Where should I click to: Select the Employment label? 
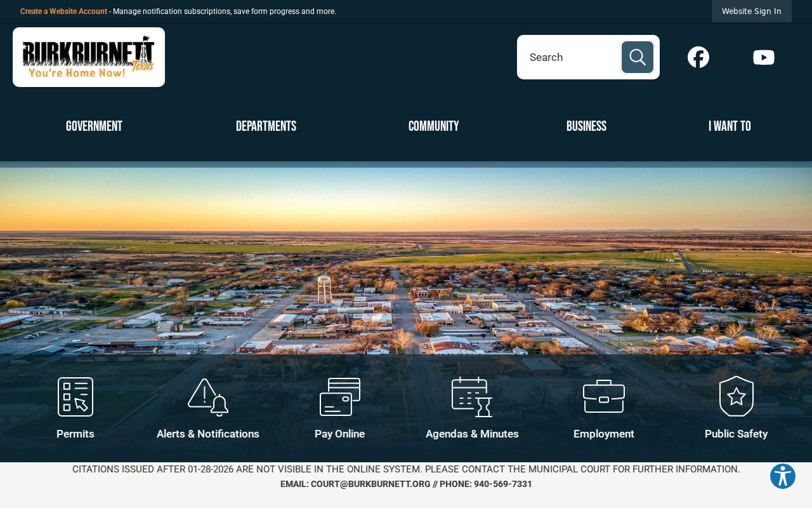pos(604,434)
